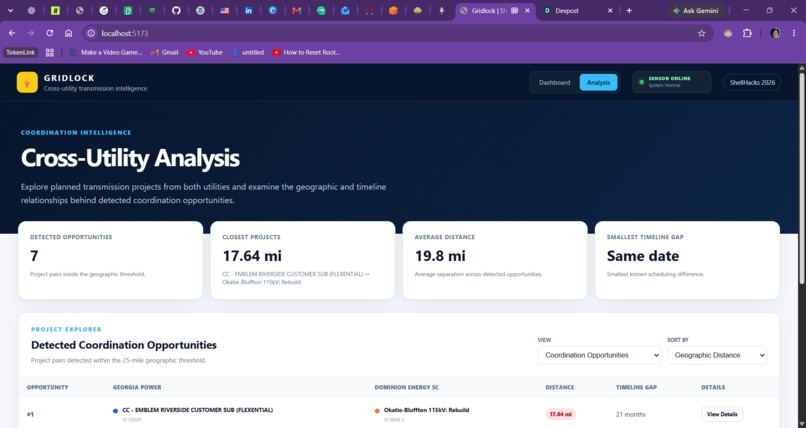The image size is (806, 428).
Task: Open the TokenLink bookmark
Action: click(x=21, y=52)
